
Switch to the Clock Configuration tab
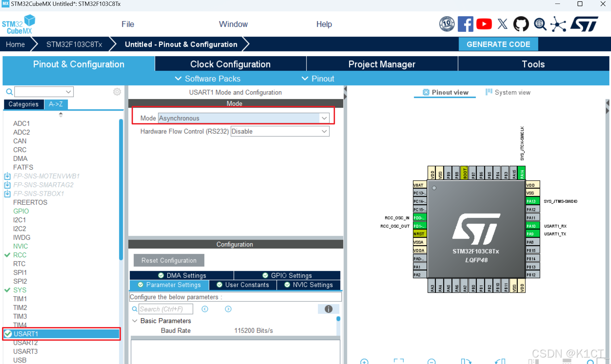click(230, 64)
